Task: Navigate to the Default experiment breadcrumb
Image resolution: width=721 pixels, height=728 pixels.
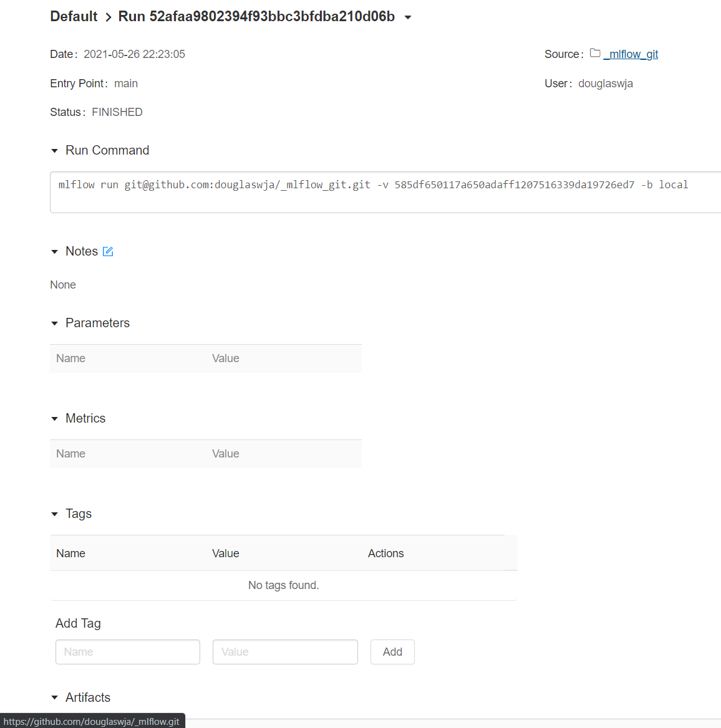Action: [x=73, y=16]
